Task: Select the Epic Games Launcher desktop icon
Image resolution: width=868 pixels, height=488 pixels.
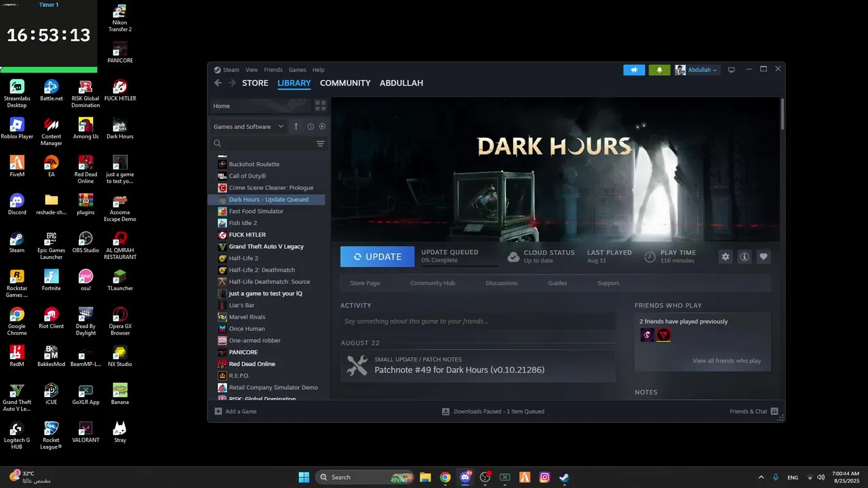Action: pyautogui.click(x=51, y=246)
